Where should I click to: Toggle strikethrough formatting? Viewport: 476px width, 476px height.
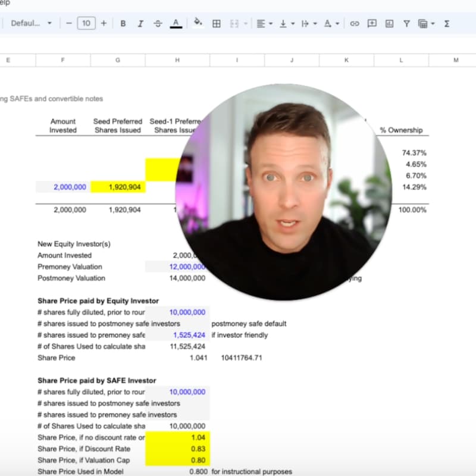[158, 24]
